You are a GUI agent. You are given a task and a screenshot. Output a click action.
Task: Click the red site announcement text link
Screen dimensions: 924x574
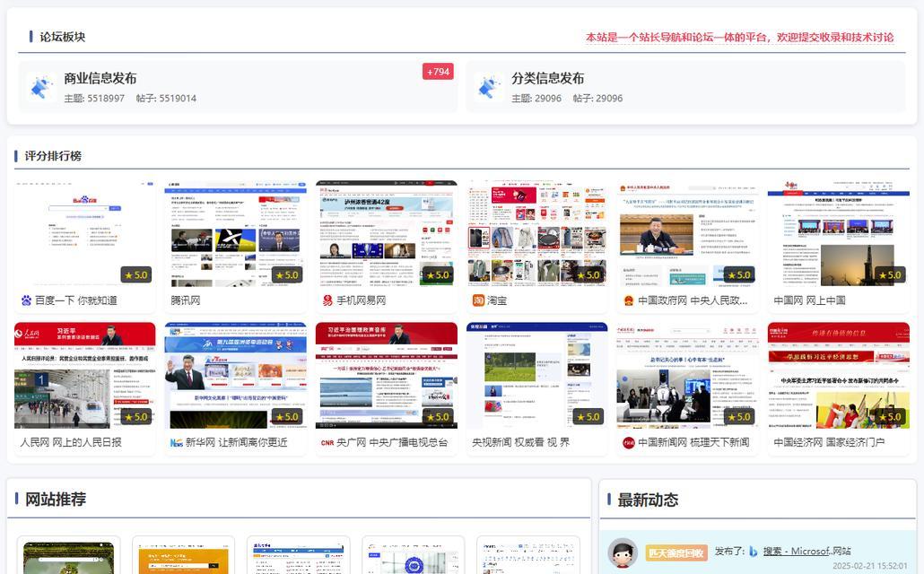click(739, 37)
